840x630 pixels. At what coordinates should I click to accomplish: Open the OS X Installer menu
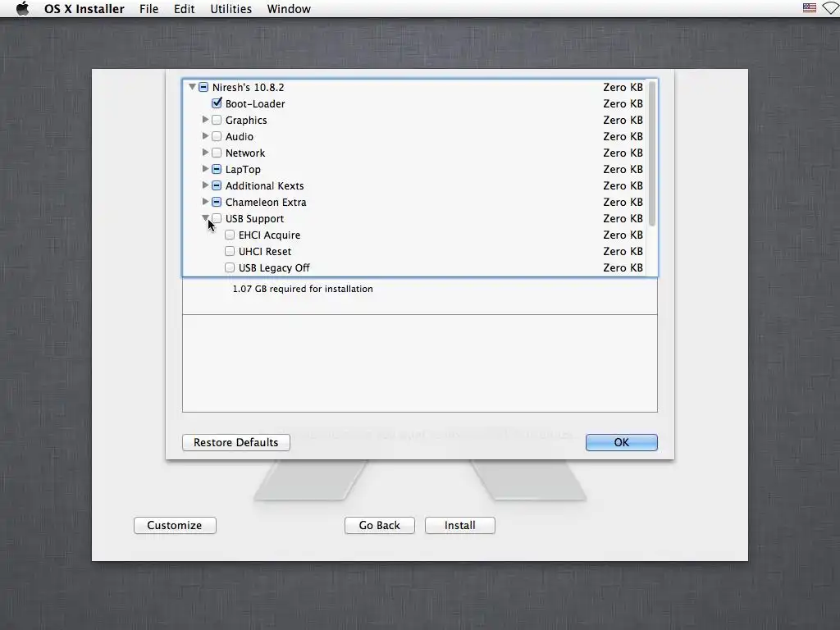84,8
